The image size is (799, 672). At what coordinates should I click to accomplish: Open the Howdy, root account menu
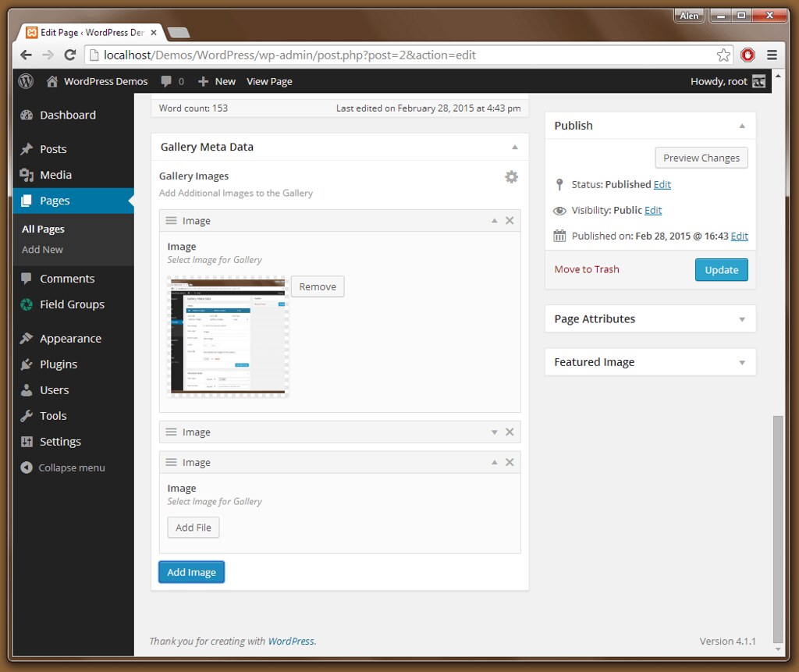pyautogui.click(x=728, y=82)
